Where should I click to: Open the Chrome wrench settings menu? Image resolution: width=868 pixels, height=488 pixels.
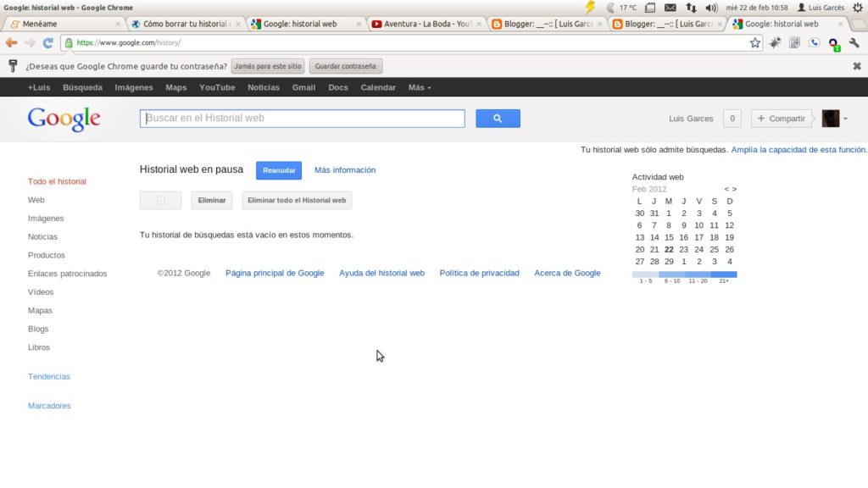[854, 42]
